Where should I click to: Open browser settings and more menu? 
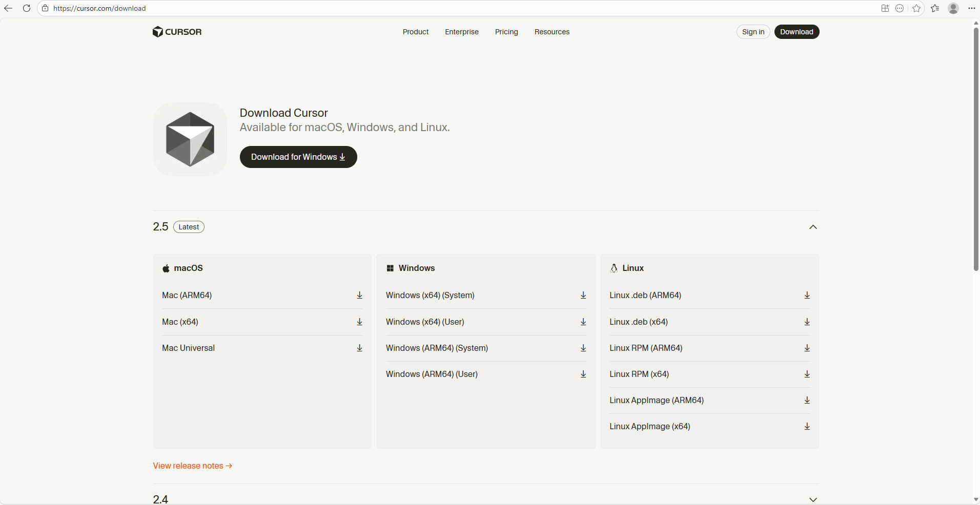tap(971, 8)
